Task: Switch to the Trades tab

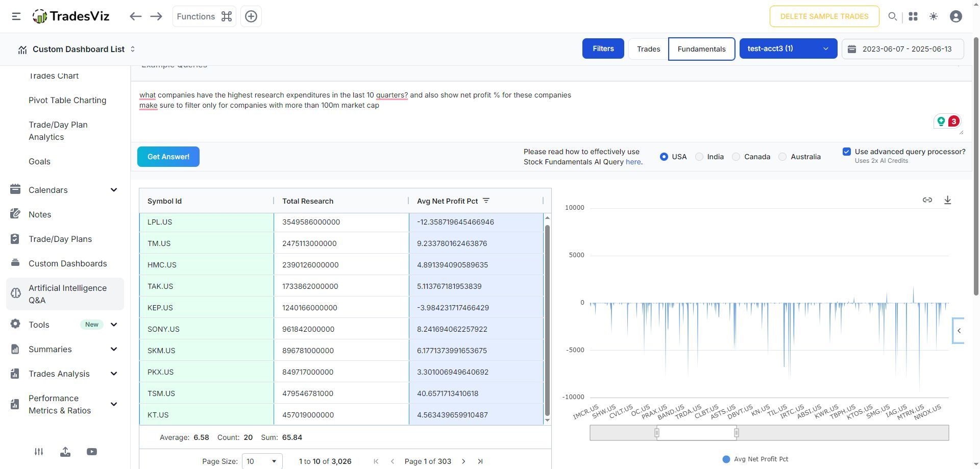Action: 648,49
